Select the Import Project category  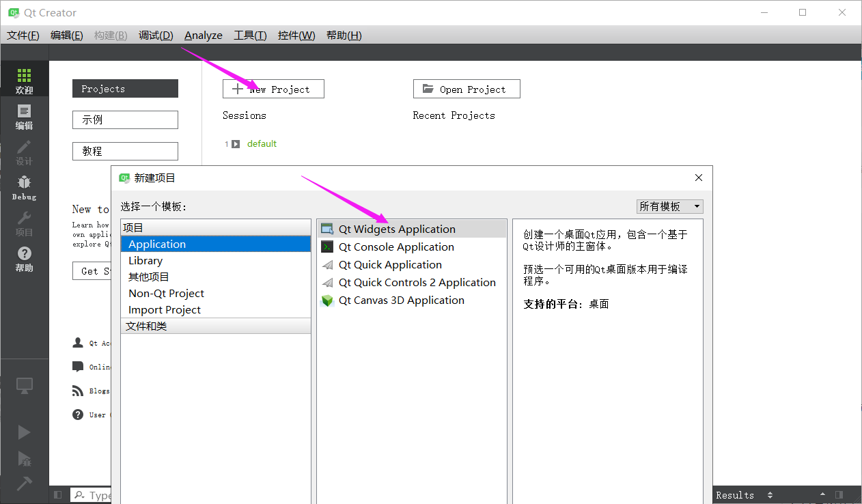pyautogui.click(x=216, y=309)
